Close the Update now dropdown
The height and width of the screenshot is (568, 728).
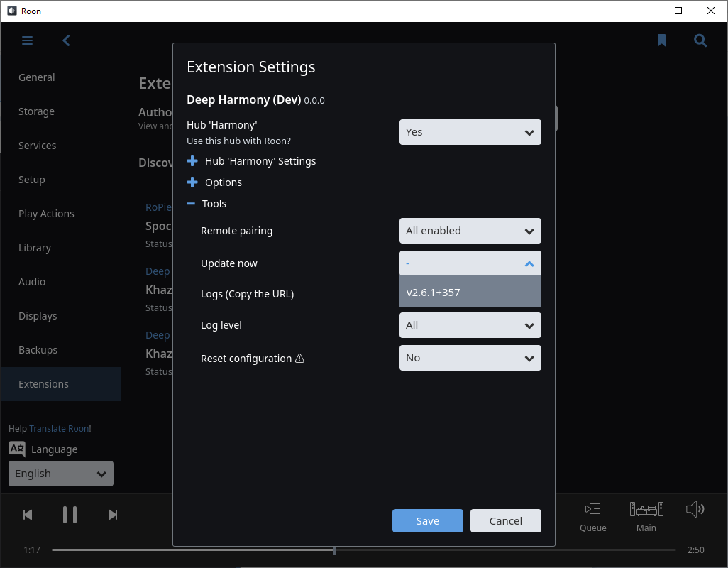tap(470, 263)
